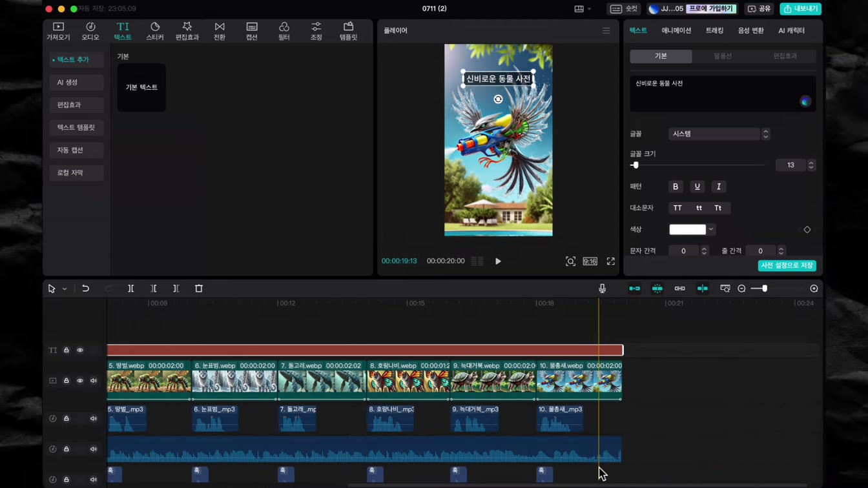Toggle underline text pattern

tap(697, 187)
